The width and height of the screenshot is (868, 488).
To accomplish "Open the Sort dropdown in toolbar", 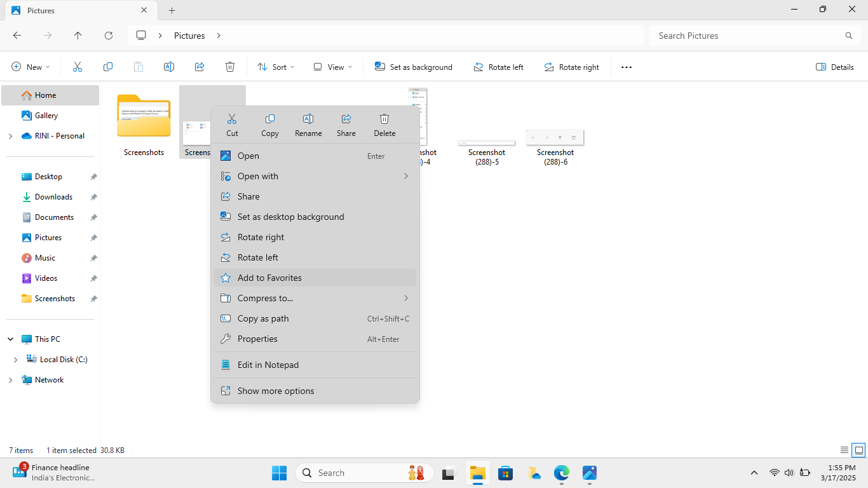I will tap(276, 67).
